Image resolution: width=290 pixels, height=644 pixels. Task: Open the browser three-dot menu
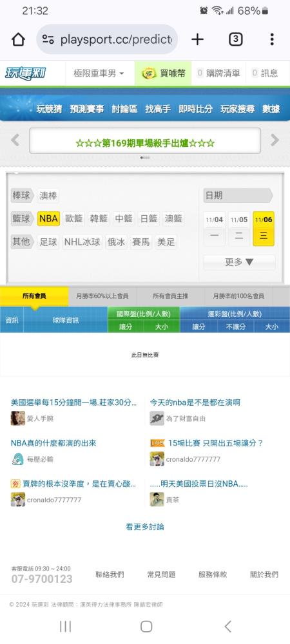coord(272,39)
